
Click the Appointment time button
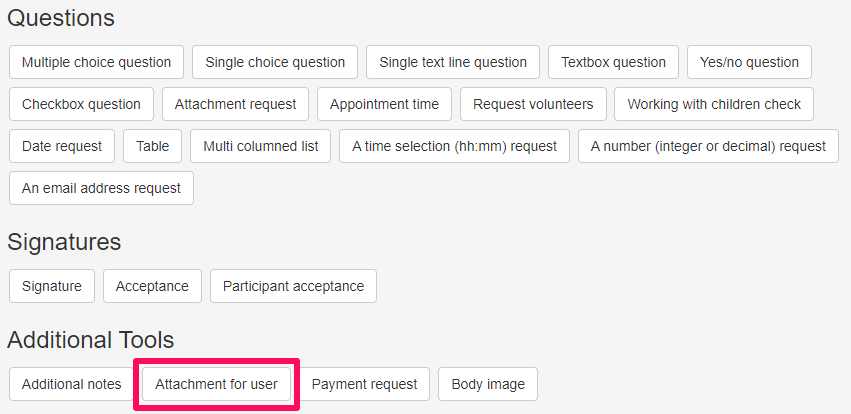(384, 104)
